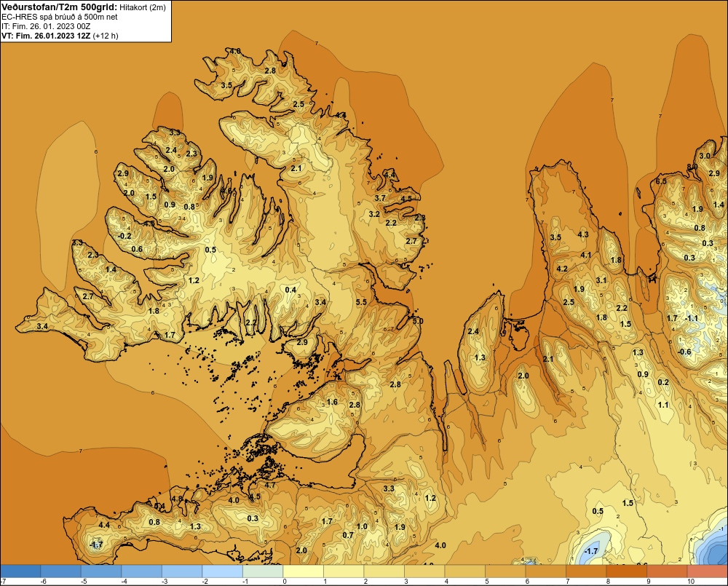Select the '3.1' temperature value

tap(601, 280)
